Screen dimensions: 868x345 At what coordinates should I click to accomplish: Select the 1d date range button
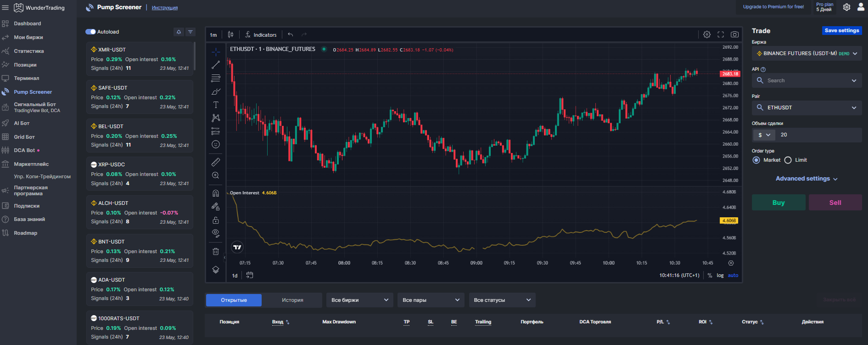point(235,276)
